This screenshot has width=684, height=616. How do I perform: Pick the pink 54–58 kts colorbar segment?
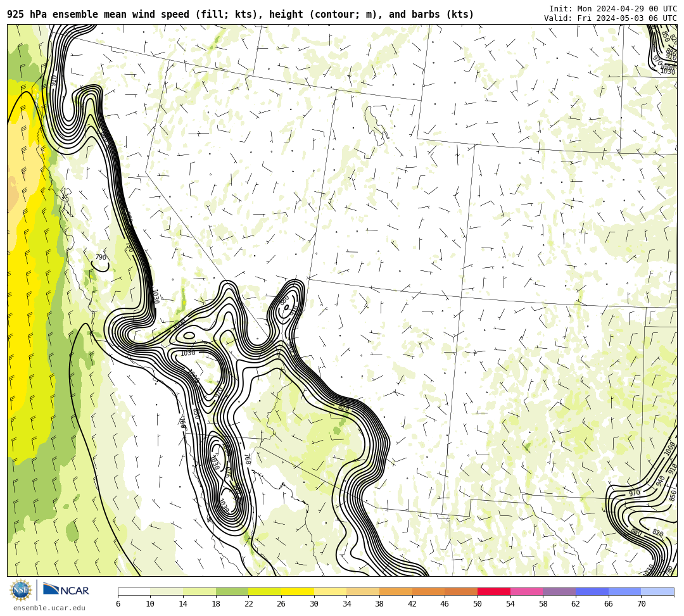pyautogui.click(x=526, y=591)
